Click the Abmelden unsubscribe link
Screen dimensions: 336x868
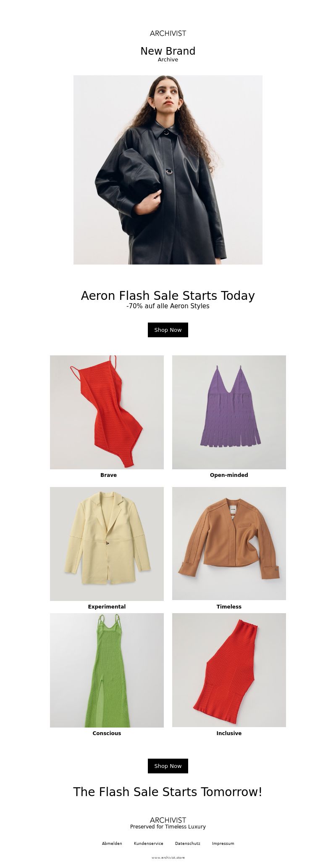point(112,843)
